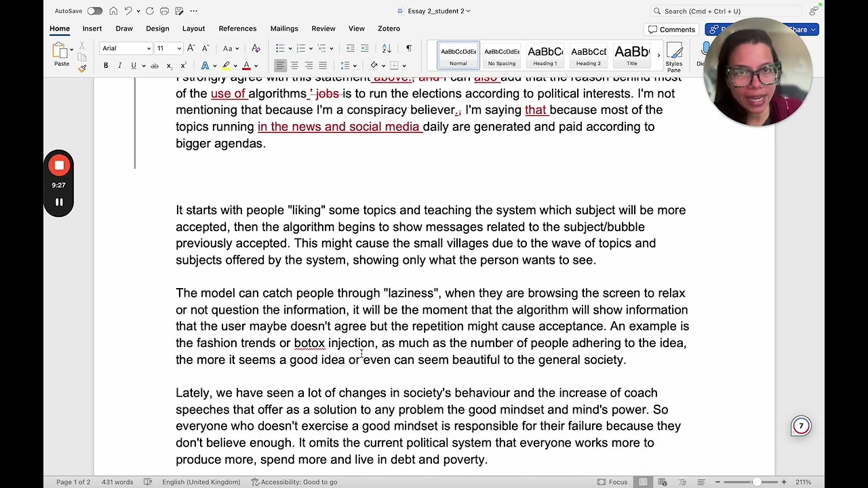Open the Review tab
Image resolution: width=868 pixels, height=488 pixels.
click(323, 28)
